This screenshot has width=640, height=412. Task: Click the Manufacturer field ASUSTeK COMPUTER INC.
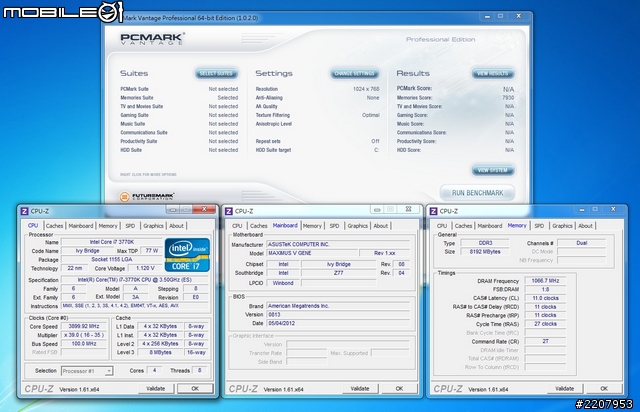[338, 244]
